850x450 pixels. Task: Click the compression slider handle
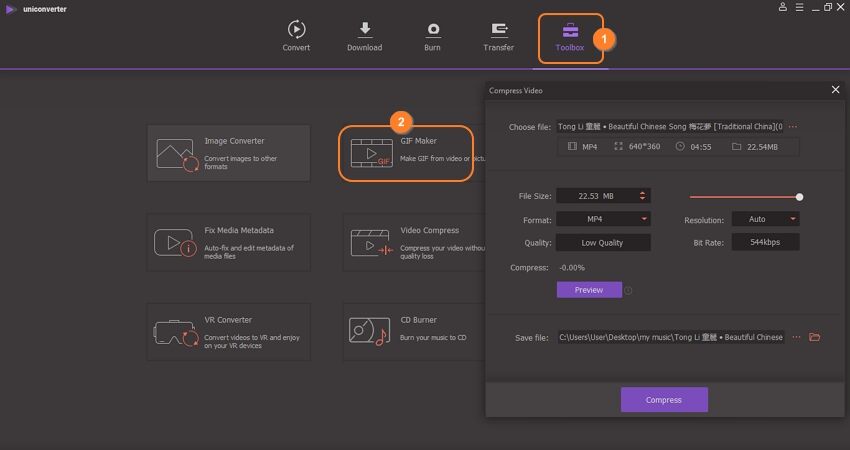click(799, 197)
